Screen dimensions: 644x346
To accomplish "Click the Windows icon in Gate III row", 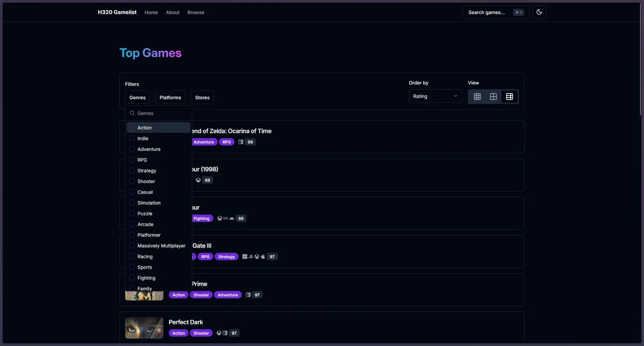I will pyautogui.click(x=245, y=256).
